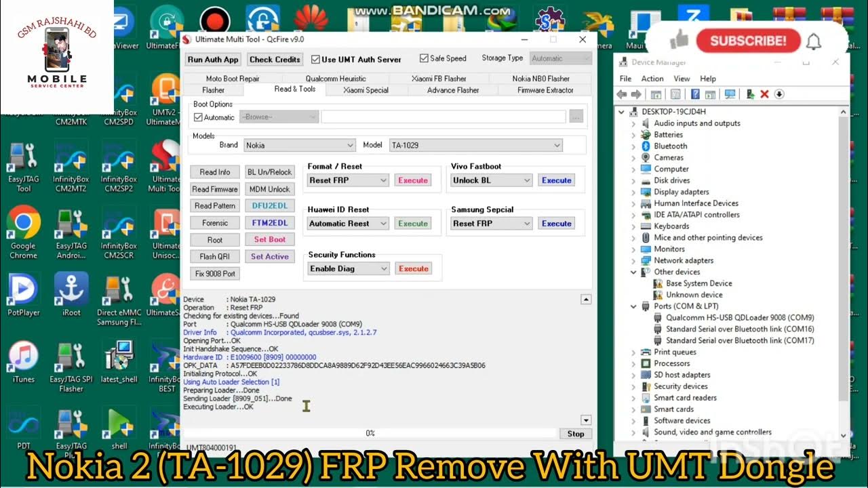Open the Storage Type dropdown
The image size is (868, 488).
click(560, 58)
